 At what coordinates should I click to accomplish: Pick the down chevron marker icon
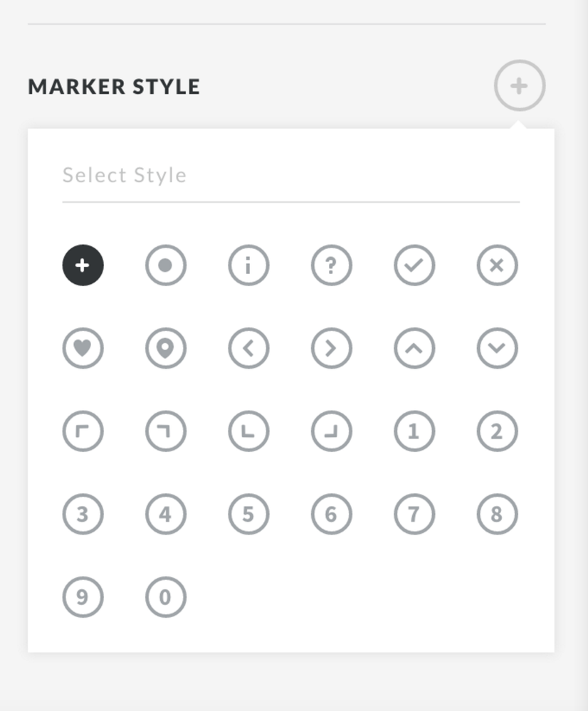tap(497, 348)
